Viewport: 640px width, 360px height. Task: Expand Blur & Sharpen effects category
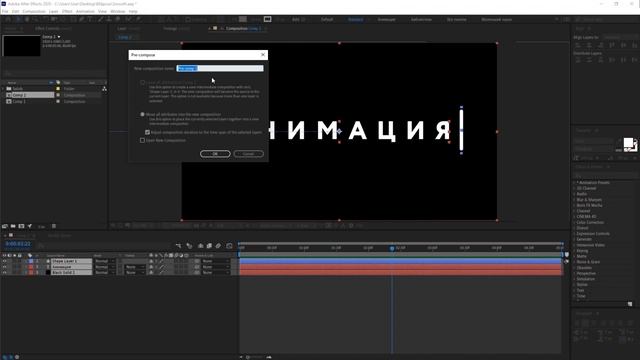click(575, 200)
